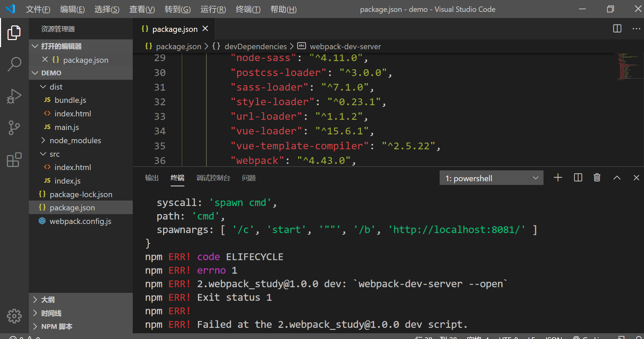644x339 pixels.
Task: Collapse the Open Editors section
Action: click(81, 46)
